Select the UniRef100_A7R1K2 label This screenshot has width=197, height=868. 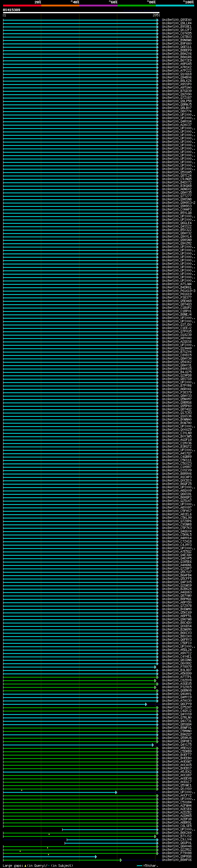(x=176, y=67)
